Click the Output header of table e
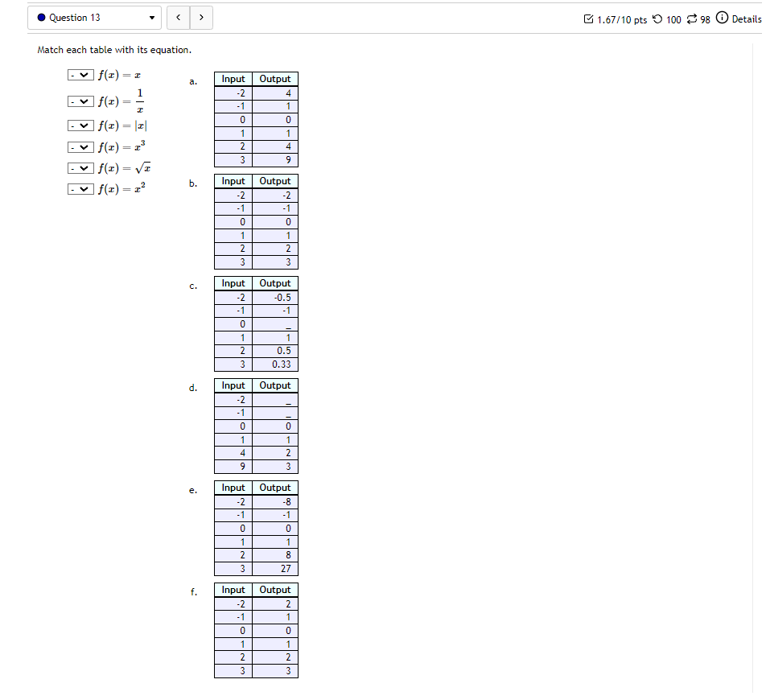Image resolution: width=766 pixels, height=700 pixels. [x=274, y=488]
